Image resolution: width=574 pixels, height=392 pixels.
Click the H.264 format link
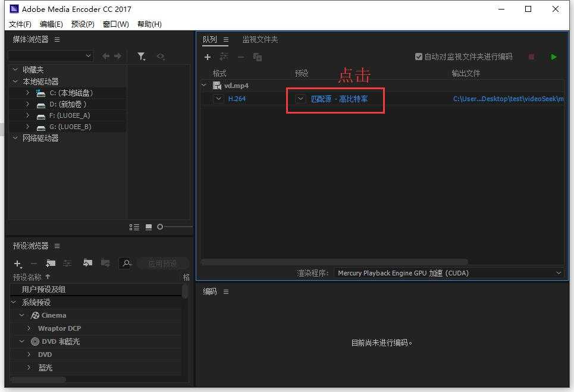point(237,99)
